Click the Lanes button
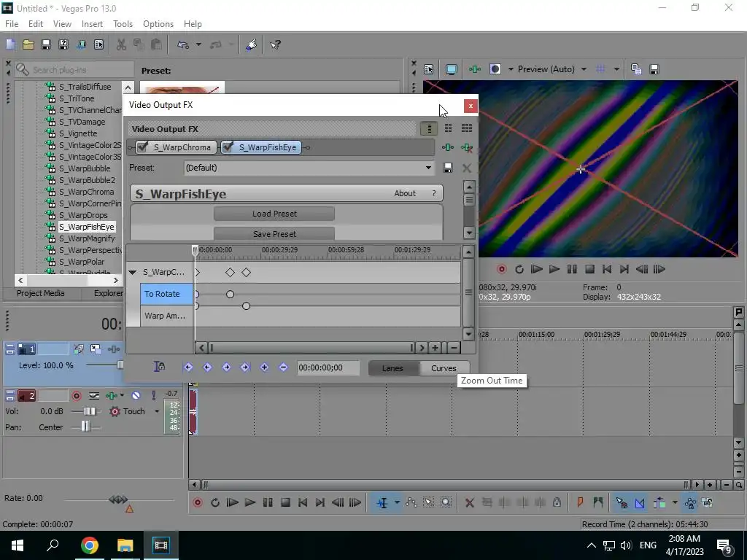 tap(392, 368)
